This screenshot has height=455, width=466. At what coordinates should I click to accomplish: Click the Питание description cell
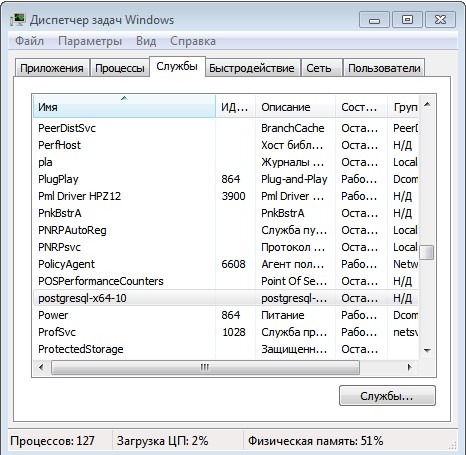[283, 315]
